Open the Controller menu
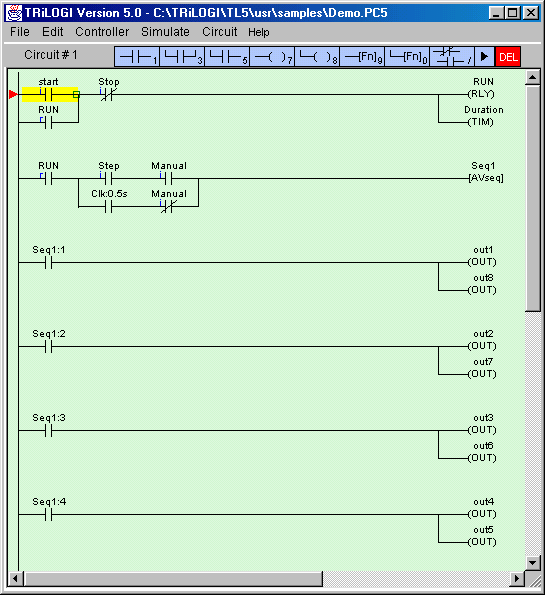Image resolution: width=545 pixels, height=595 pixels. click(x=102, y=32)
